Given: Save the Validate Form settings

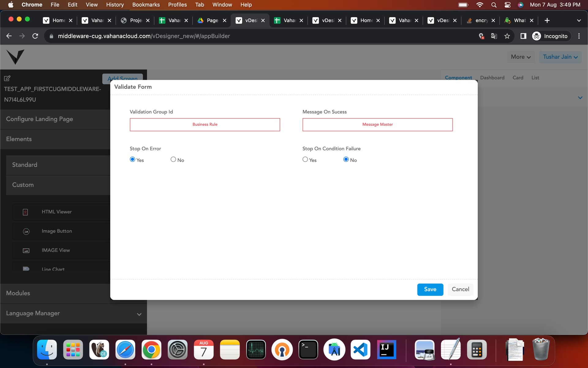Looking at the screenshot, I should coord(430,289).
